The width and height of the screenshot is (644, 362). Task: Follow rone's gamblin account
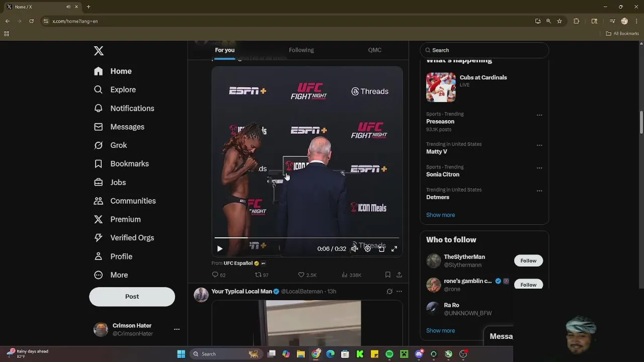[x=528, y=285]
